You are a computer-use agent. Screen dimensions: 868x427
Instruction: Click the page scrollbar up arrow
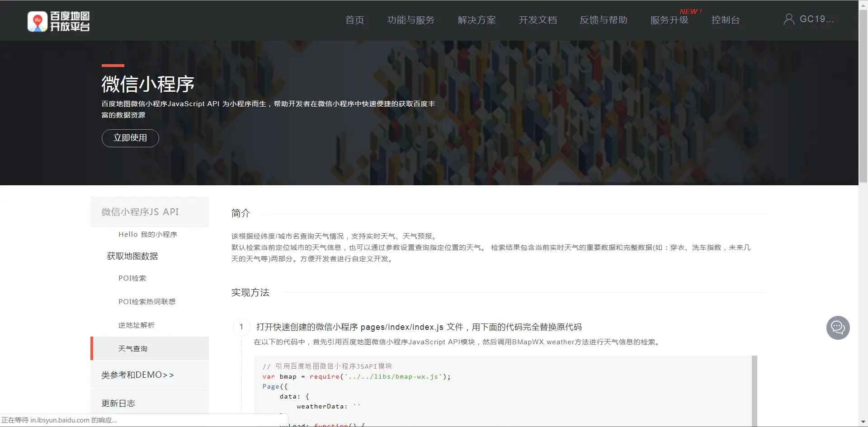(863, 5)
